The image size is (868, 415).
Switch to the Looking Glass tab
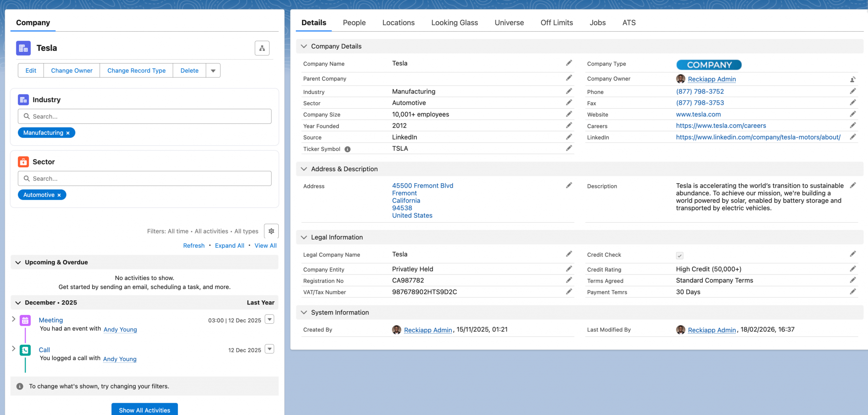click(454, 22)
